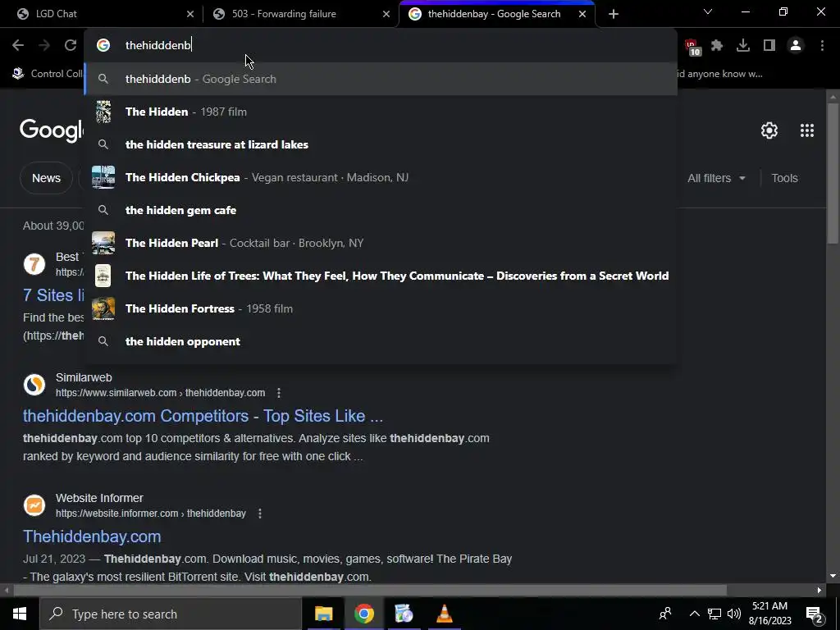Open the Windows Start menu

[20, 614]
